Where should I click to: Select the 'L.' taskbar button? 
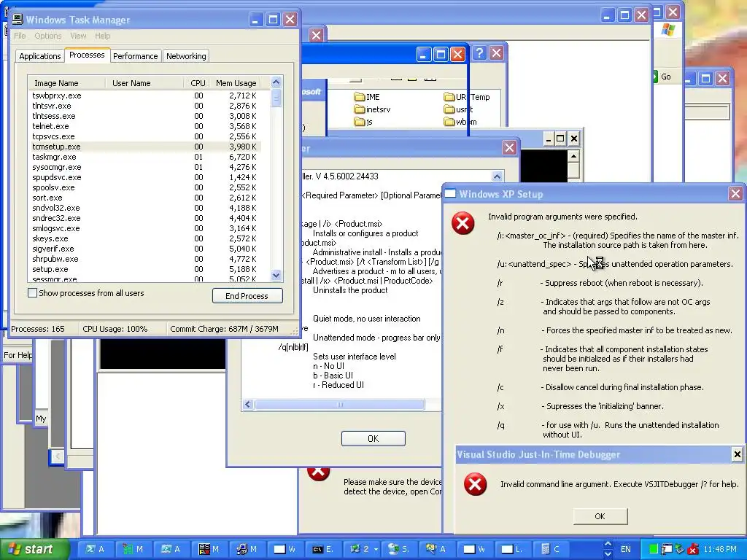click(513, 549)
